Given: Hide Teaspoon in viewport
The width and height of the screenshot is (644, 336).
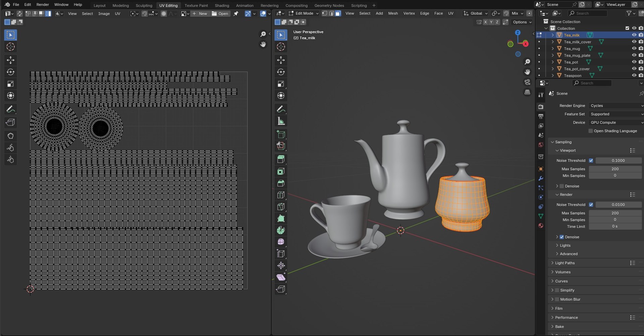Looking at the screenshot, I should pos(634,76).
